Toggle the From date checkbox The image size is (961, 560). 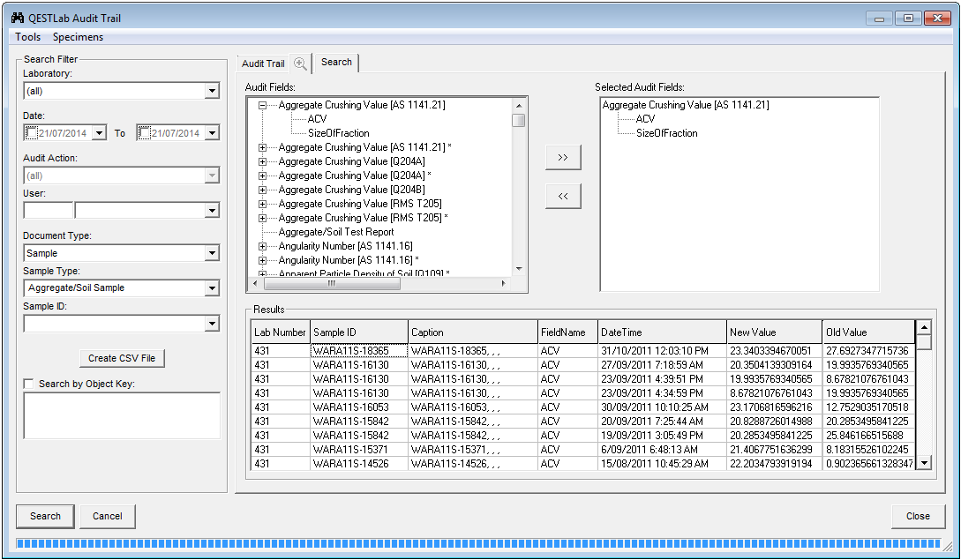click(x=32, y=133)
